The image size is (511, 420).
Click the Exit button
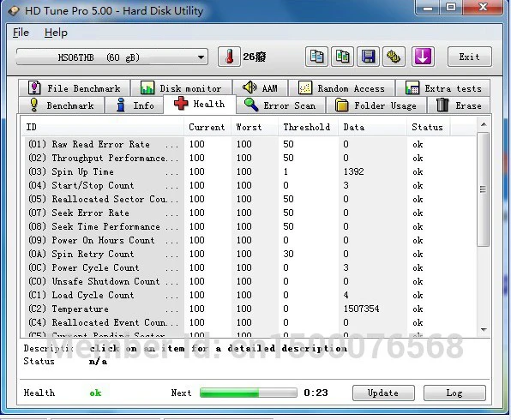pyautogui.click(x=470, y=57)
